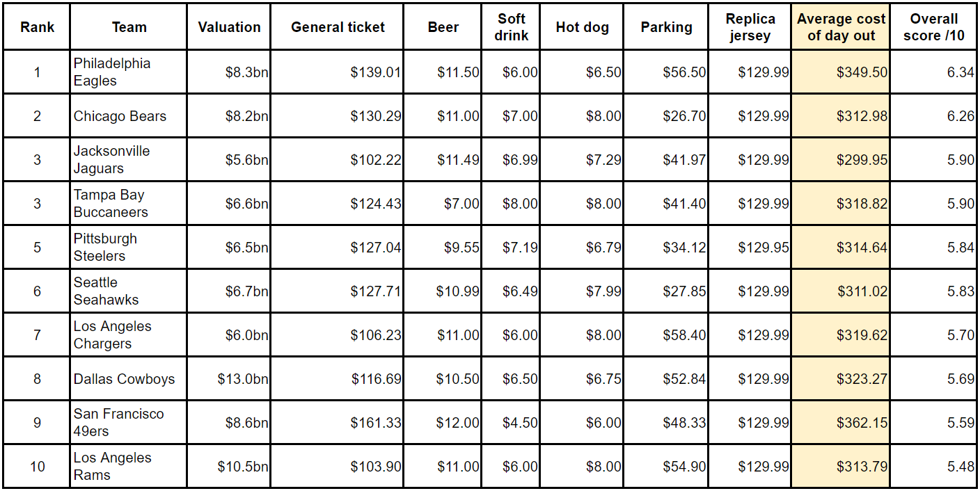The image size is (980, 491).
Task: Click the "Replica jersey" column header
Action: point(750,28)
